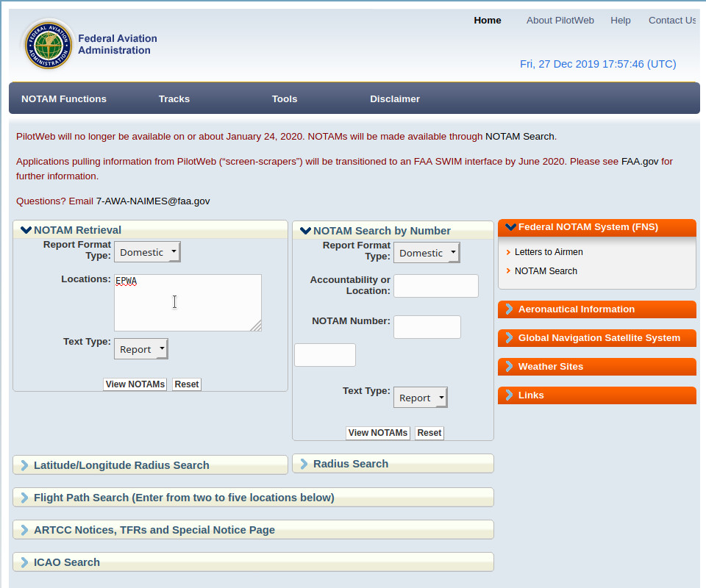Follow the FAA.gov link in the notice
The image size is (706, 588).
(x=640, y=162)
